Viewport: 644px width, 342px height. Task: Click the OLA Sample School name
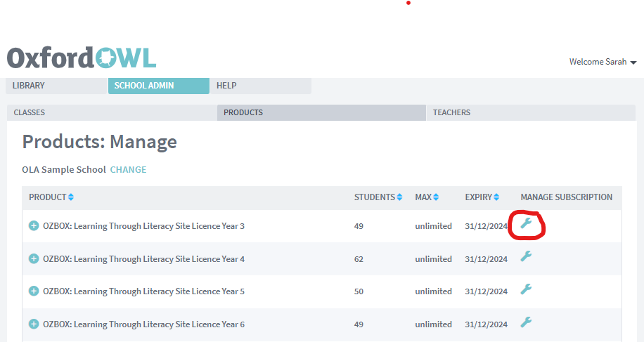pyautogui.click(x=64, y=170)
